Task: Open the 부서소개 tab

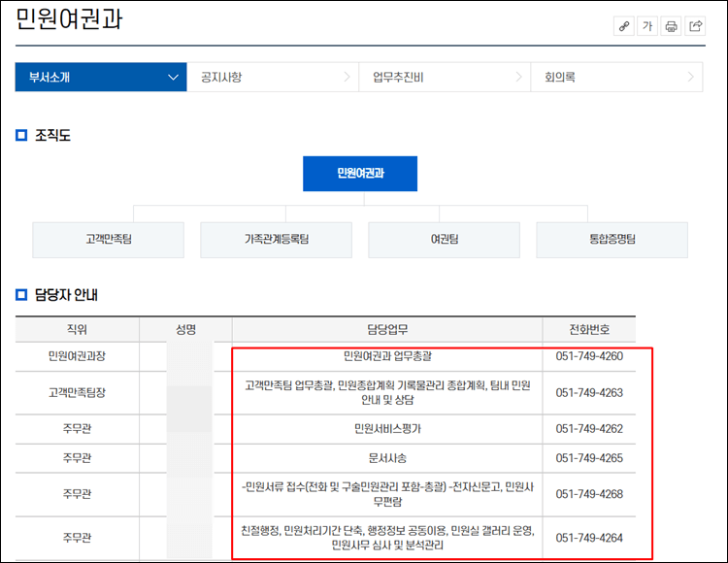Action: pos(101,77)
